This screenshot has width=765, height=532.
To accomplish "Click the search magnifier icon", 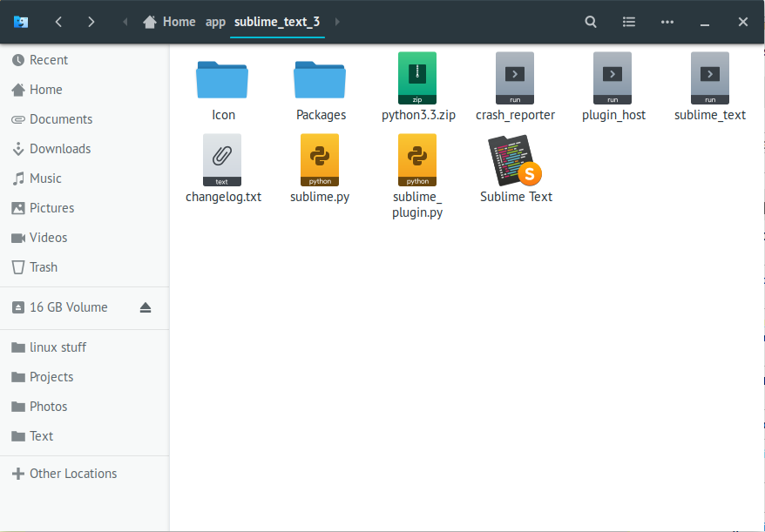I will click(x=590, y=21).
